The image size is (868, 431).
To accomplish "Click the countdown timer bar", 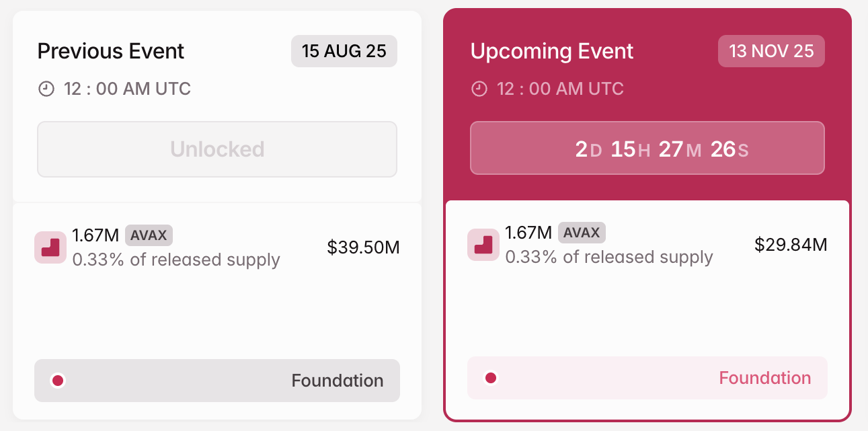I will pyautogui.click(x=647, y=148).
